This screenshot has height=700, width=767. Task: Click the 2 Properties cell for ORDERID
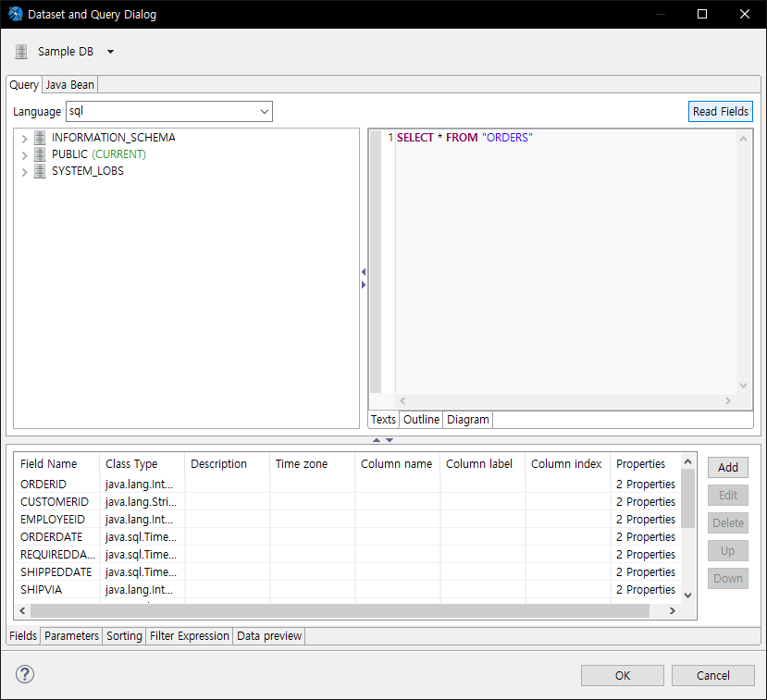tap(646, 485)
